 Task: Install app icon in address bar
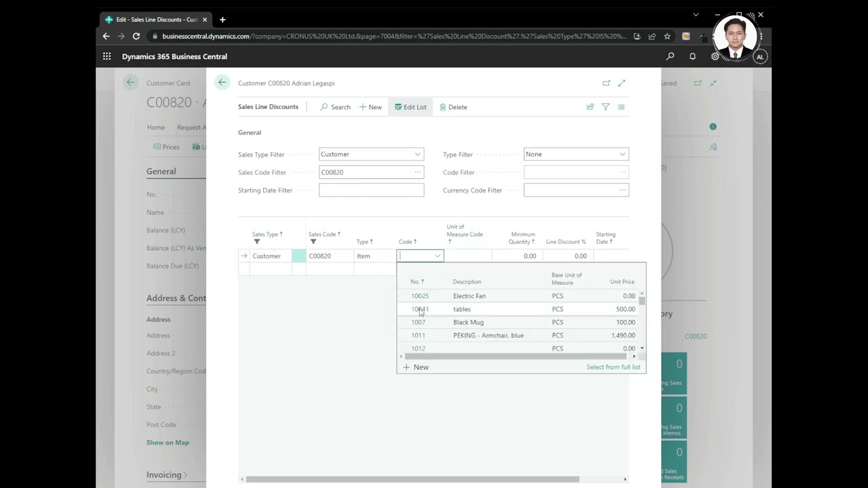click(637, 36)
